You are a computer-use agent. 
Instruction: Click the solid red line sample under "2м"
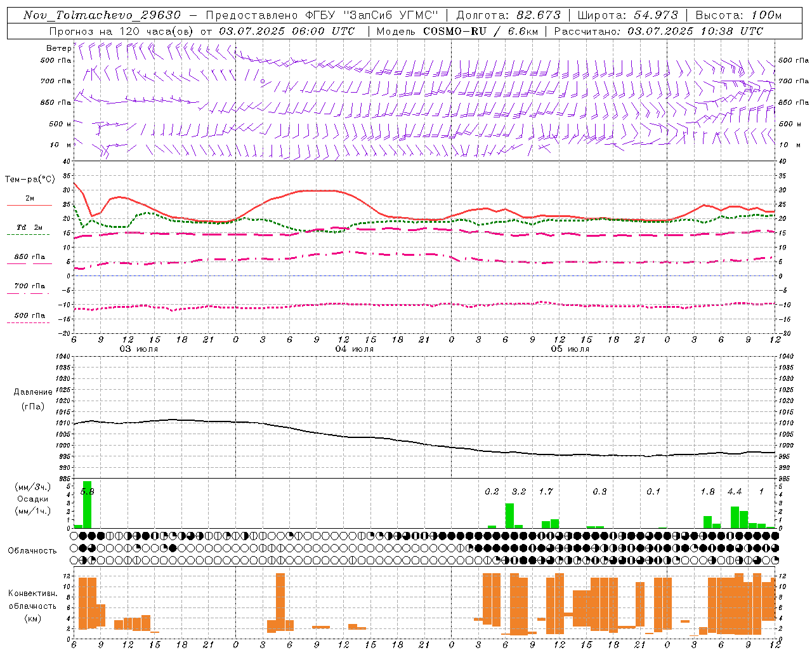pyautogui.click(x=29, y=205)
